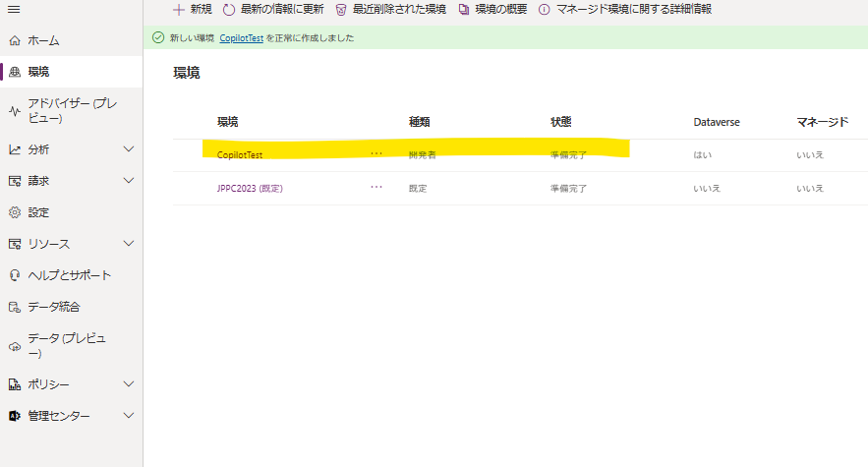The height and width of the screenshot is (467, 868).
Task: Click 環境の概要 toolbar label
Action: (x=501, y=10)
